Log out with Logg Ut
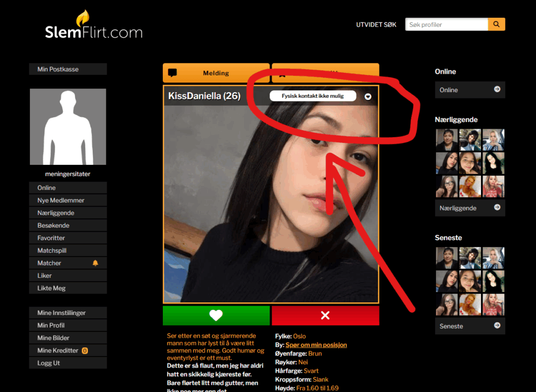The image size is (536, 392). [68, 363]
